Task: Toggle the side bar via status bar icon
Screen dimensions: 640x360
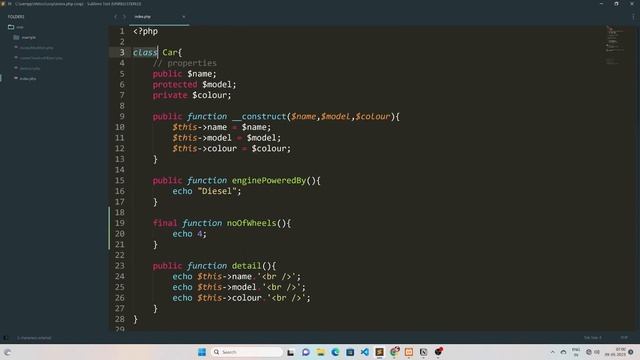Action: click(x=5, y=338)
